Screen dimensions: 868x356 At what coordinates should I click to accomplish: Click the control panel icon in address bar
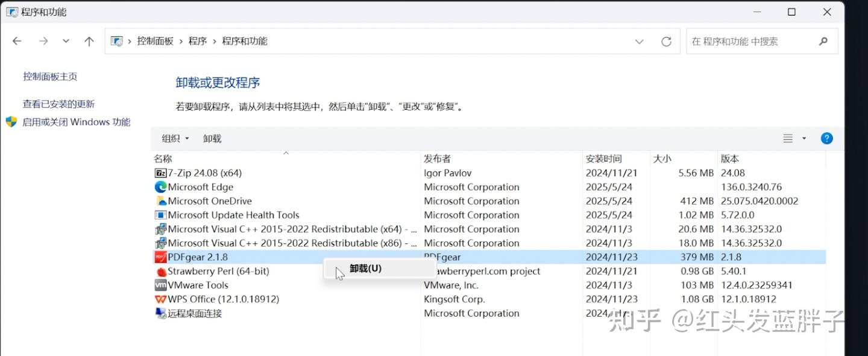point(117,41)
